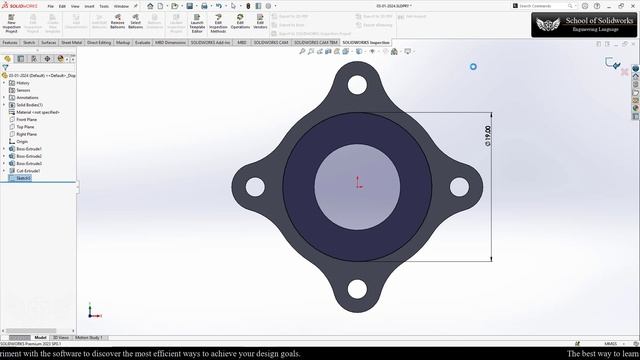Click the New document icon
Screen dimensions: 640x360
coord(160,6)
